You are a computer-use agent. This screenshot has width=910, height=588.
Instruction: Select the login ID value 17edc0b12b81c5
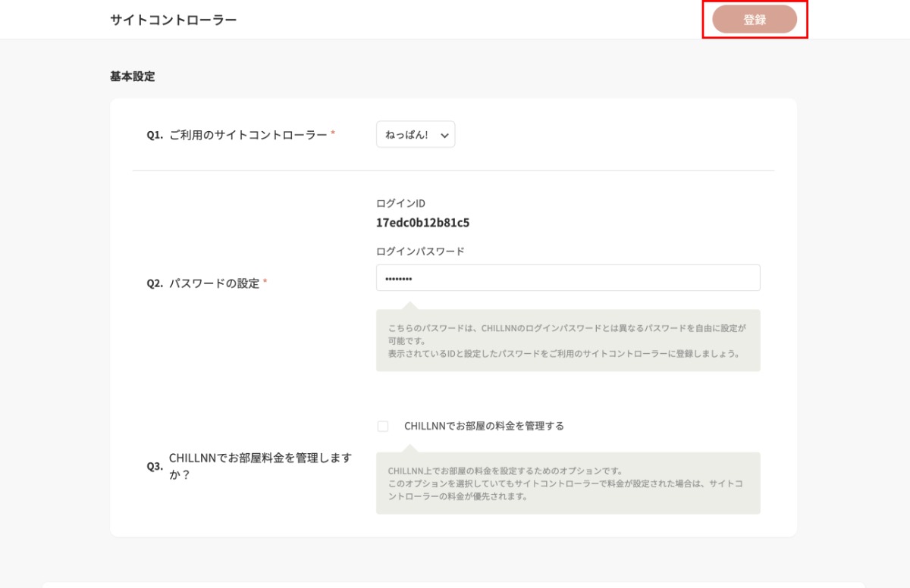pos(422,224)
